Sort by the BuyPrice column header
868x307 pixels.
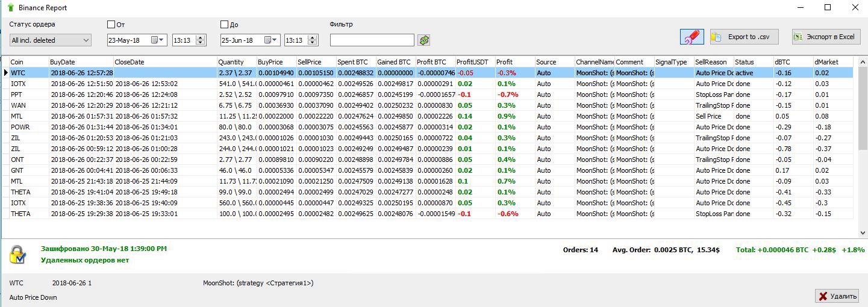[276, 62]
